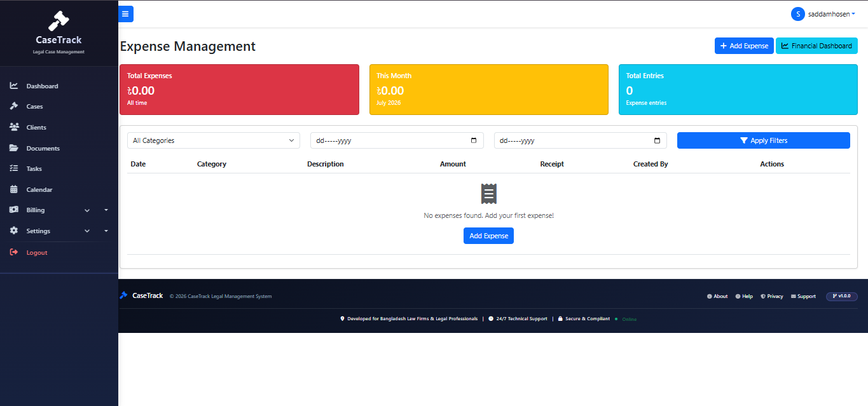Screen dimensions: 868x406
Task: Click the Description column header
Action: 326,164
